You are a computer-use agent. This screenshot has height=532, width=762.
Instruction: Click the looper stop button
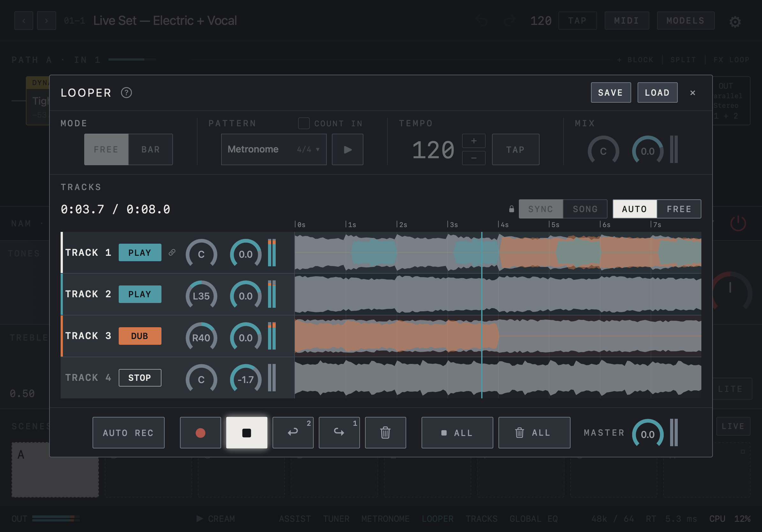pos(247,432)
